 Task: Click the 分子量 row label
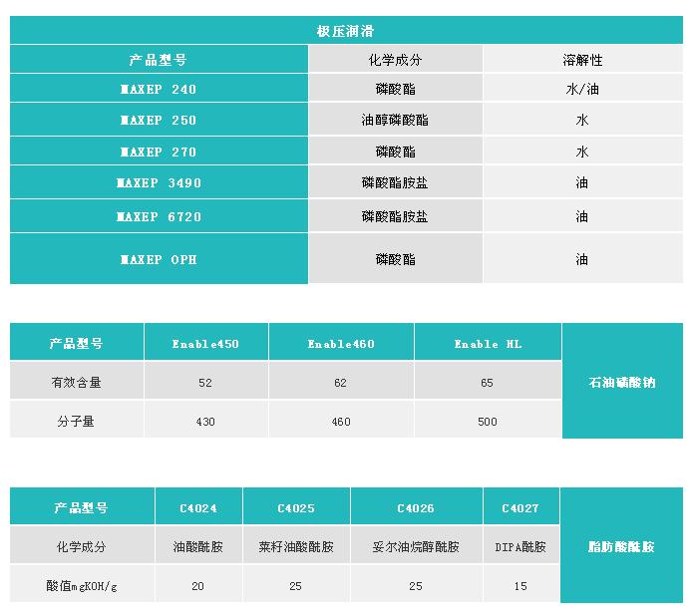click(77, 421)
